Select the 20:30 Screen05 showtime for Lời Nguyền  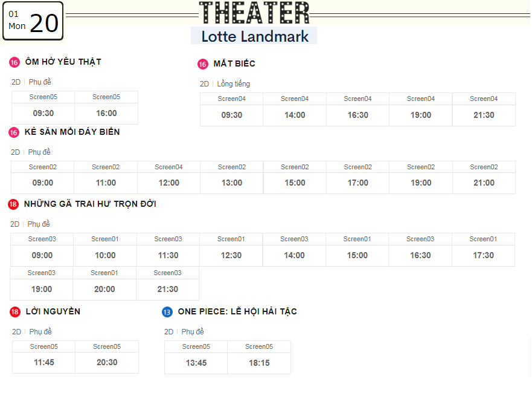(107, 362)
